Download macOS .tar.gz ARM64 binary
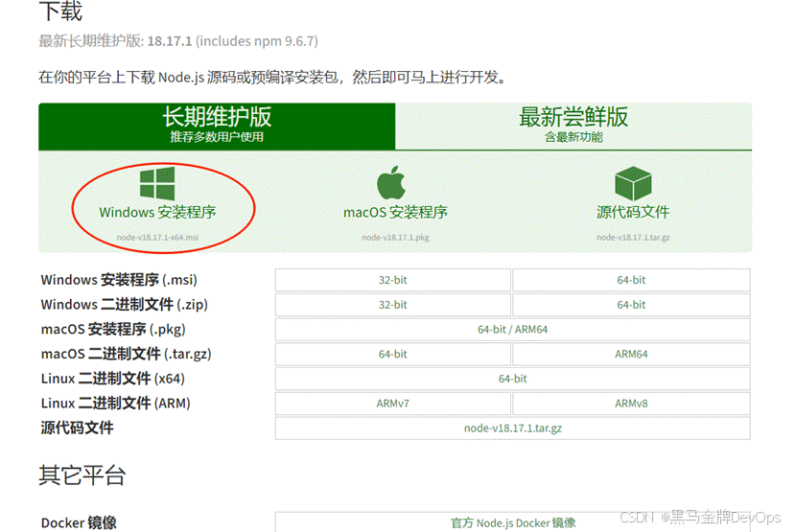The height and width of the screenshot is (532, 795). coord(631,354)
